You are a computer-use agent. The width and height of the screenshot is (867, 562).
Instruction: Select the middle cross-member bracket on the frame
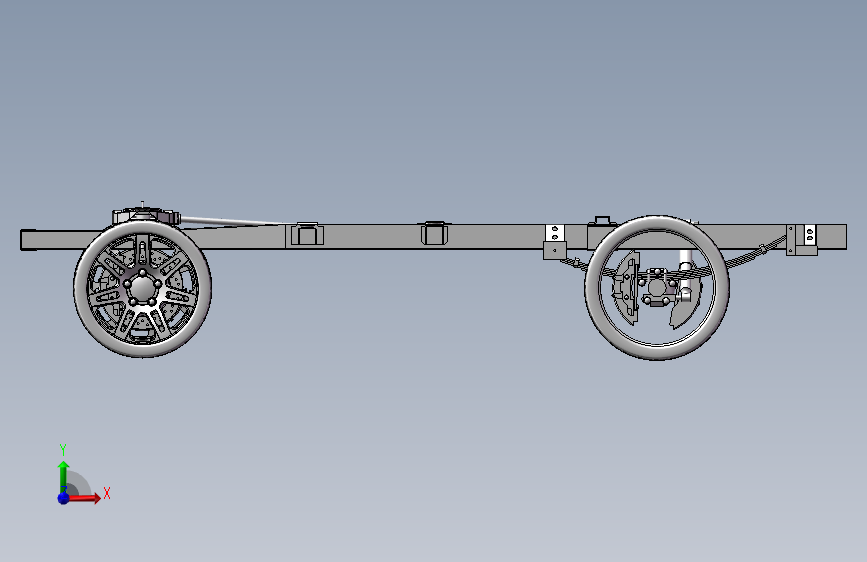pyautogui.click(x=435, y=232)
